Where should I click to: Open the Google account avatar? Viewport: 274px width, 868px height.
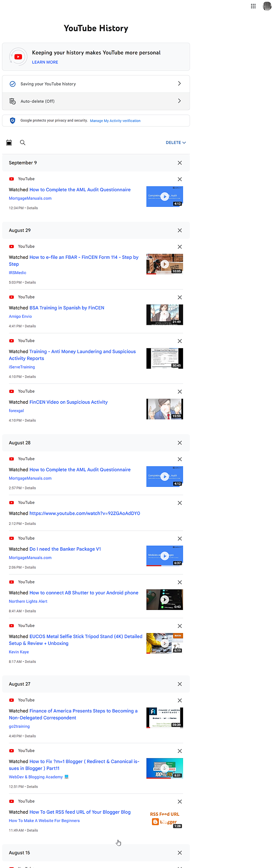point(267,6)
